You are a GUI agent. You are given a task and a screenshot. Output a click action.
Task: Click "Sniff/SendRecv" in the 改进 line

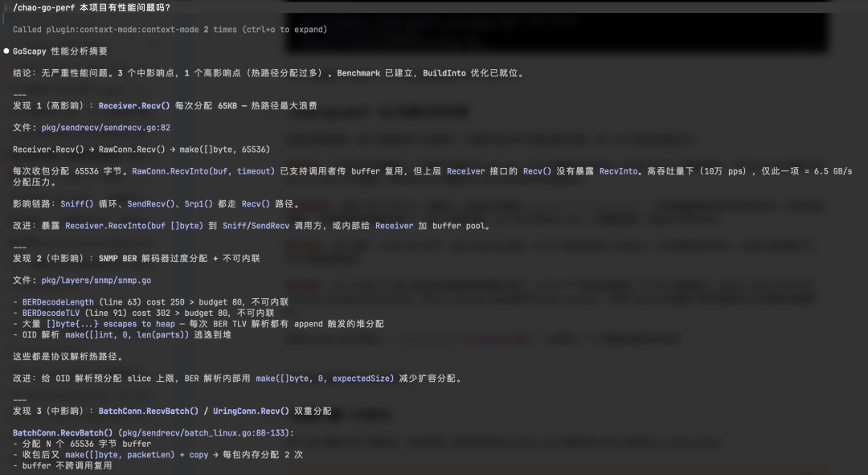[256, 226]
